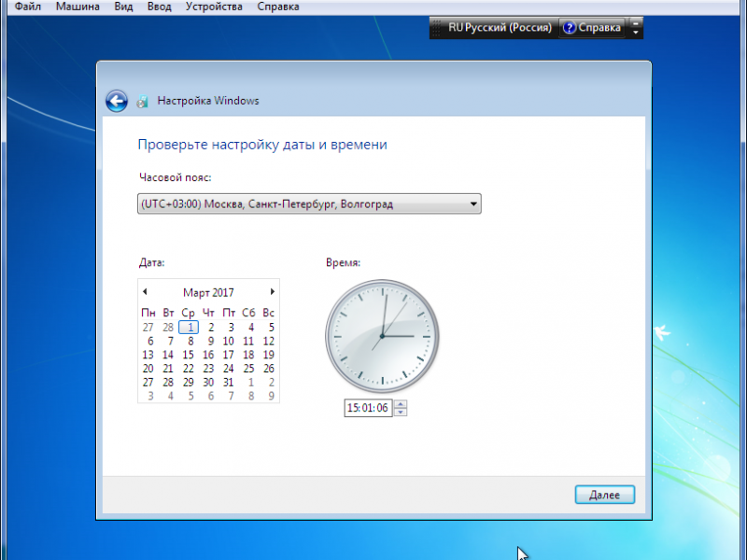The image size is (747, 560).
Task: Open language bar options arrow
Action: point(636,33)
